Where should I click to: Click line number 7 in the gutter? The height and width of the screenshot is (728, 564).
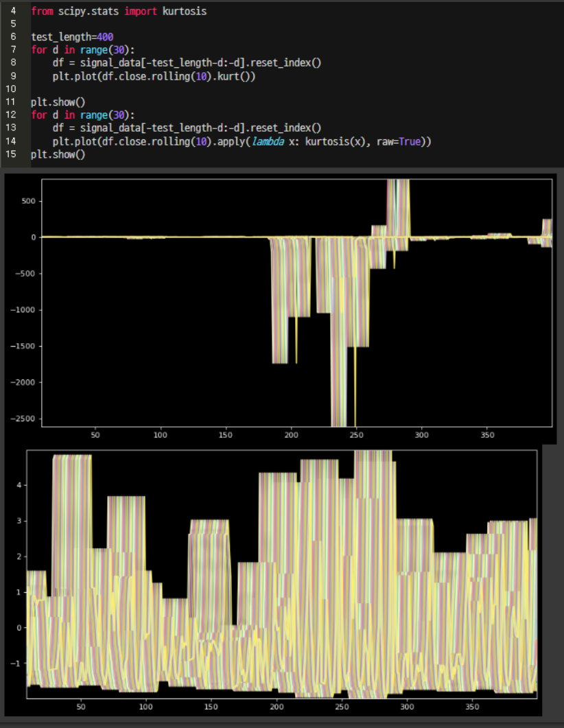[13, 49]
